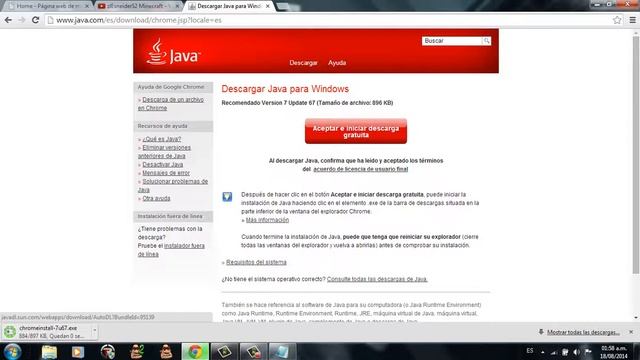Open the Chrome menu hamburger icon
The image size is (640, 360).
[632, 20]
